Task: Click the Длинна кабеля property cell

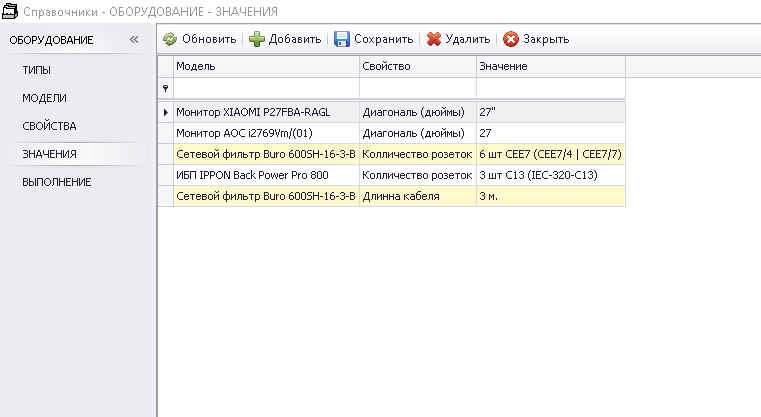Action: pyautogui.click(x=418, y=196)
